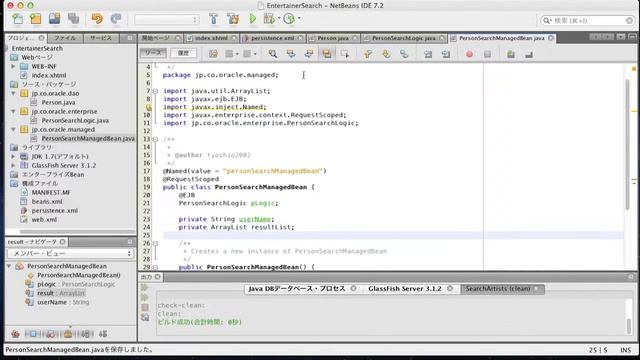This screenshot has width=640, height=360.
Task: Expand the WEB-INF folder
Action: [13, 66]
